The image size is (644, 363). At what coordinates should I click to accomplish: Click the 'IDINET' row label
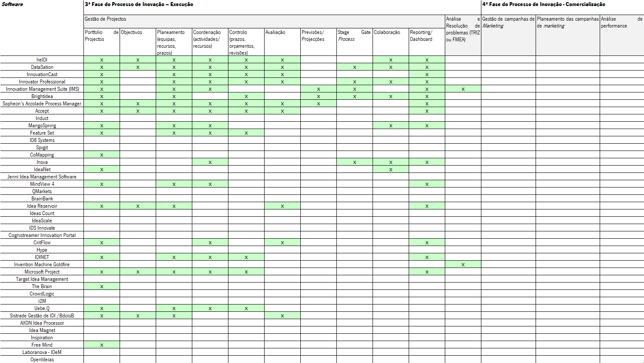click(x=42, y=257)
